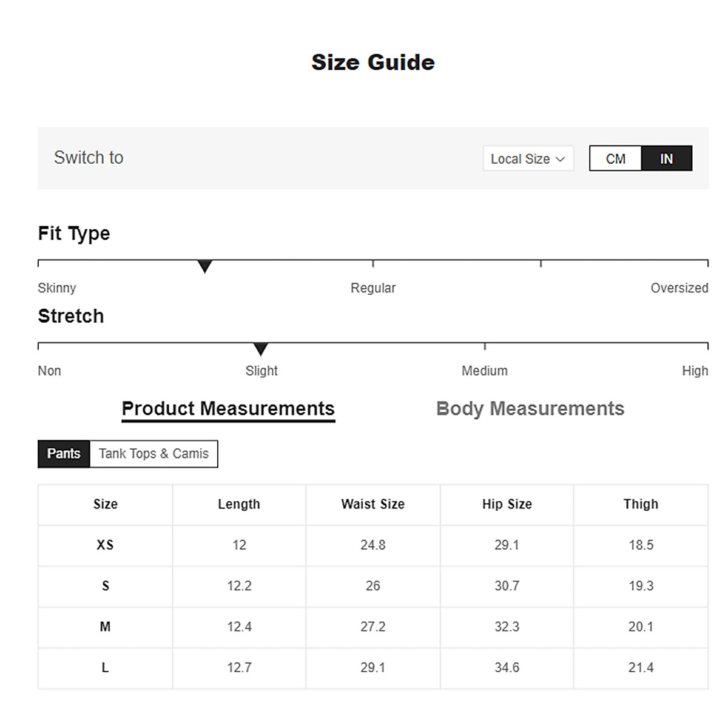Select the M size row label
Image resolution: width=728 pixels, height=728 pixels.
pyautogui.click(x=106, y=627)
